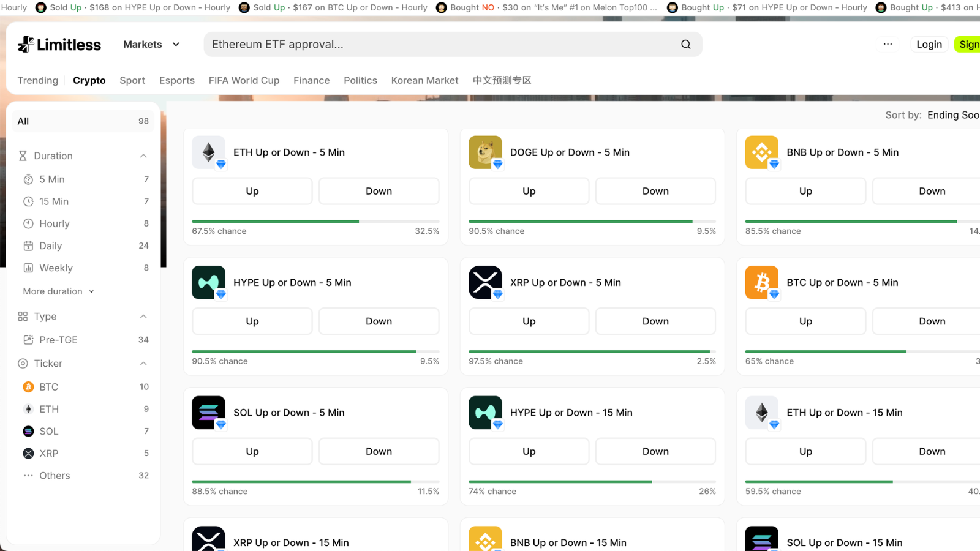Viewport: 980px width, 551px height.
Task: Open the FIFA World Cup tab
Action: [244, 80]
